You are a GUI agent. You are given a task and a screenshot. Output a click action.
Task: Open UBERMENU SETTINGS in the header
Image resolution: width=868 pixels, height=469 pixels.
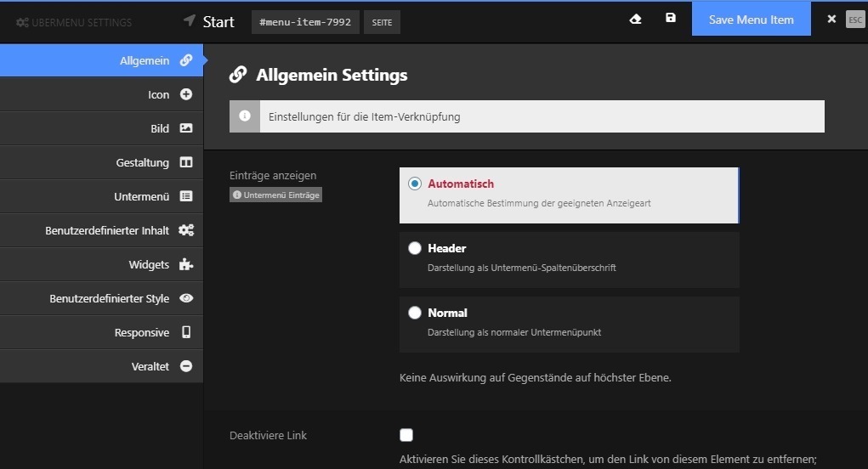tap(74, 23)
